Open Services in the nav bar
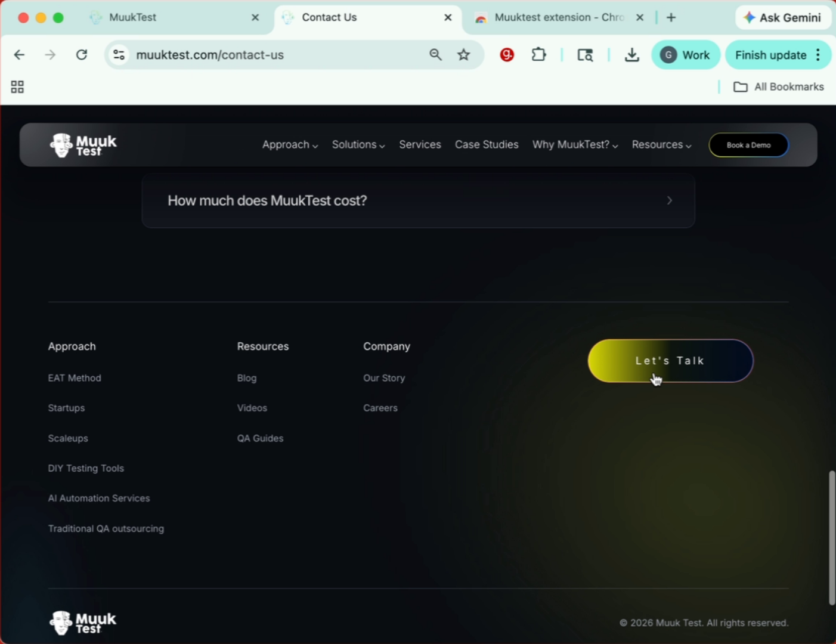The width and height of the screenshot is (836, 644). pos(420,144)
